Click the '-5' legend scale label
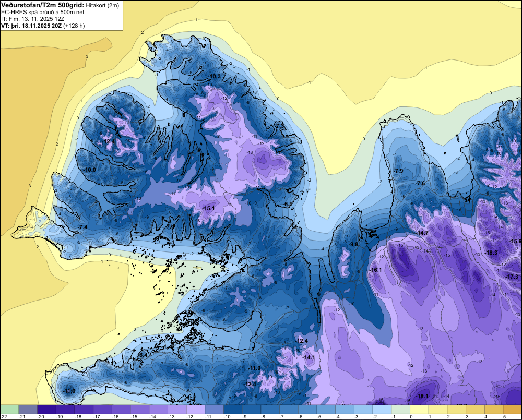The height and width of the screenshot is (420, 522). click(318, 417)
